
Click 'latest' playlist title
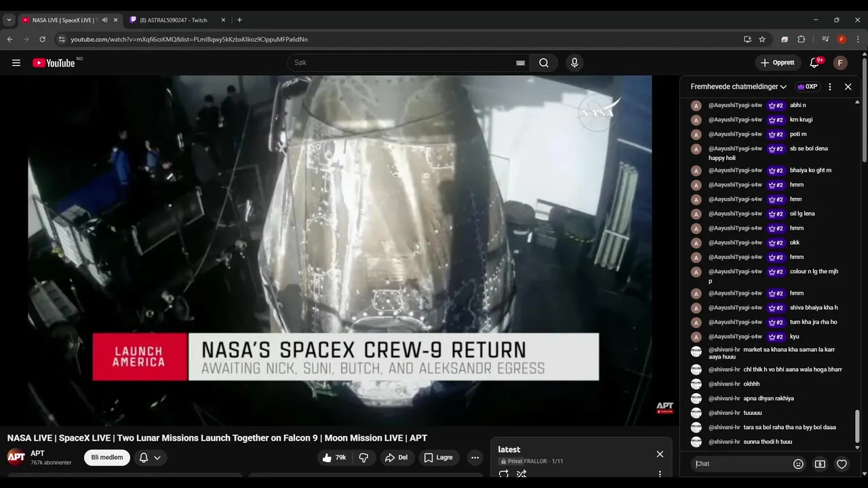tap(509, 449)
